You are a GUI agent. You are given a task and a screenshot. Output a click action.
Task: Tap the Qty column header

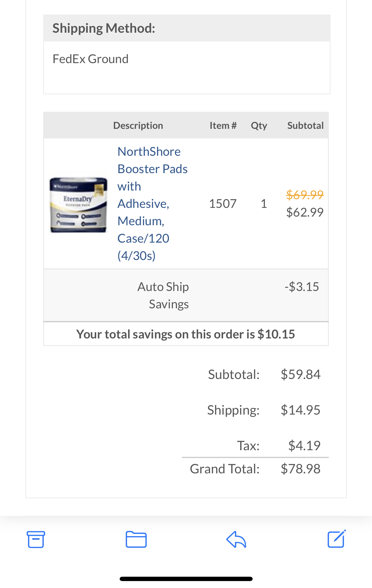coord(259,125)
